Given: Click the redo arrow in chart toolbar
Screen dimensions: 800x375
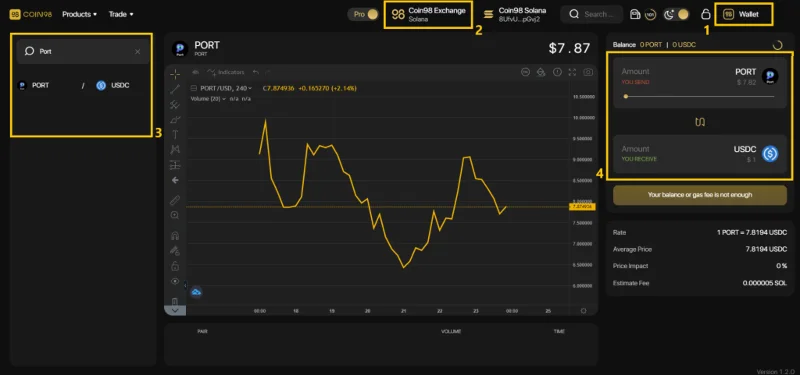Looking at the screenshot, I should (x=268, y=72).
